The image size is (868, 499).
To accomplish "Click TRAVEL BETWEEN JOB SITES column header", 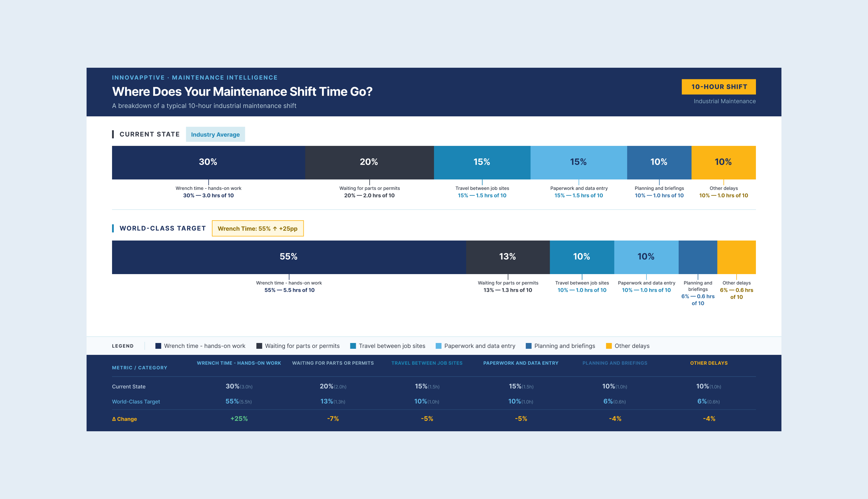I will coord(427,363).
